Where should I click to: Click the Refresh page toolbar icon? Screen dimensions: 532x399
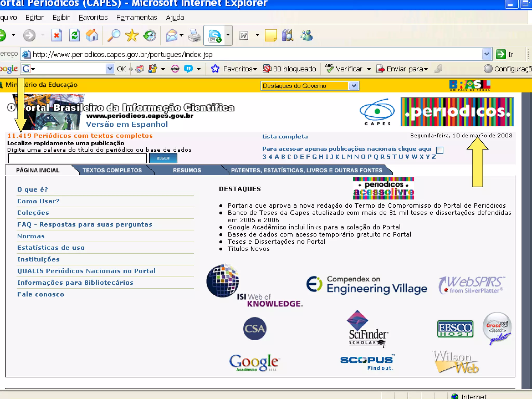[74, 35]
